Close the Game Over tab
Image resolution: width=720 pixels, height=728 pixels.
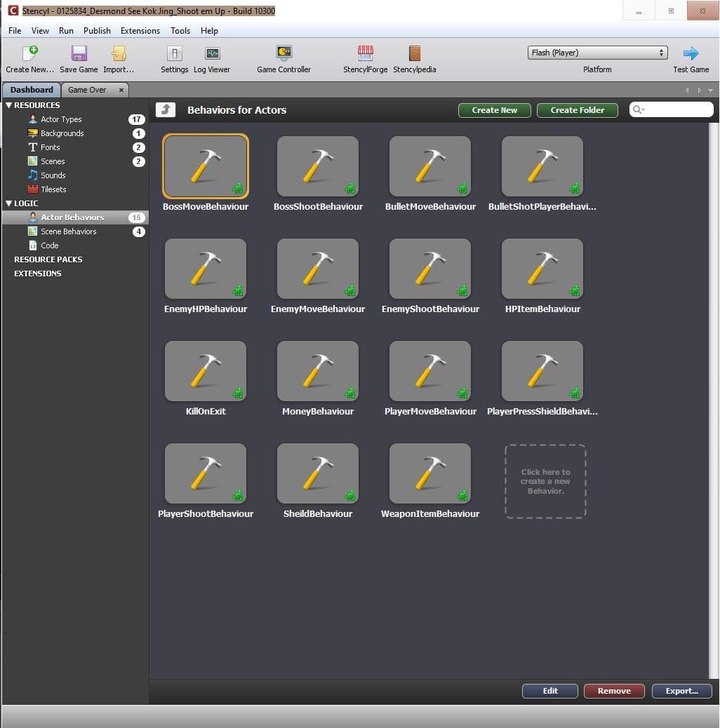(x=121, y=90)
